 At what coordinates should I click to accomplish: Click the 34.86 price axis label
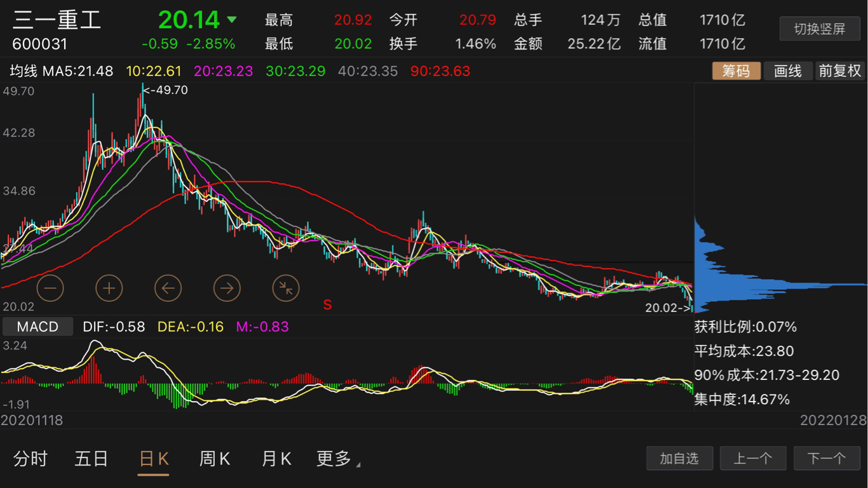[x=19, y=191]
